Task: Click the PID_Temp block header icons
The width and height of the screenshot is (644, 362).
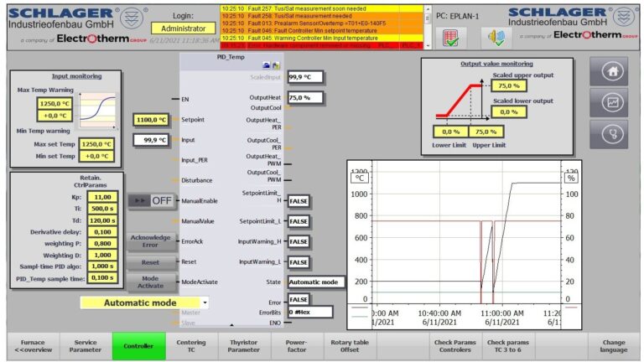Action: coord(272,64)
